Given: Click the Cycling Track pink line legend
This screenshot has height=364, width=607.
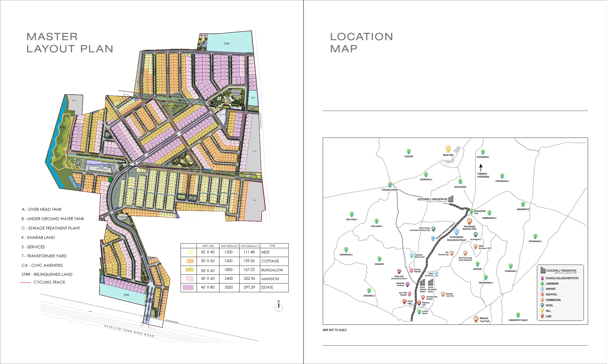Looking at the screenshot, I should click(25, 282).
